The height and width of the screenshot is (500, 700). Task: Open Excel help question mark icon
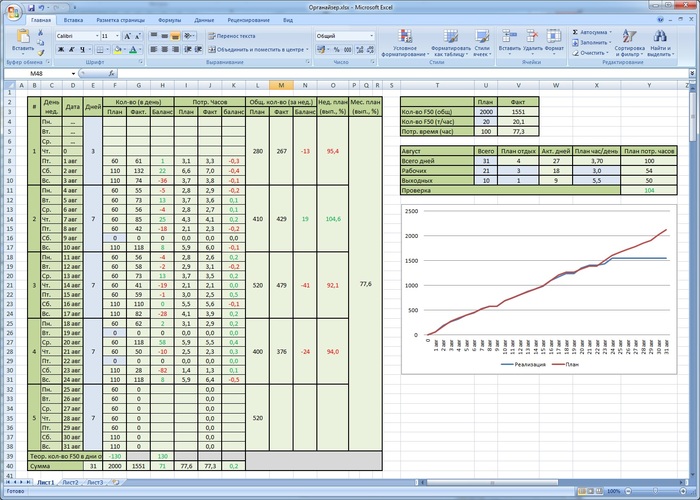tap(661, 20)
